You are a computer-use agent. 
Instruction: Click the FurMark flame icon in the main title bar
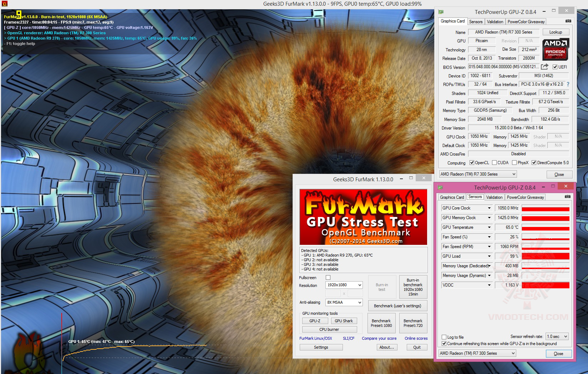[5, 4]
